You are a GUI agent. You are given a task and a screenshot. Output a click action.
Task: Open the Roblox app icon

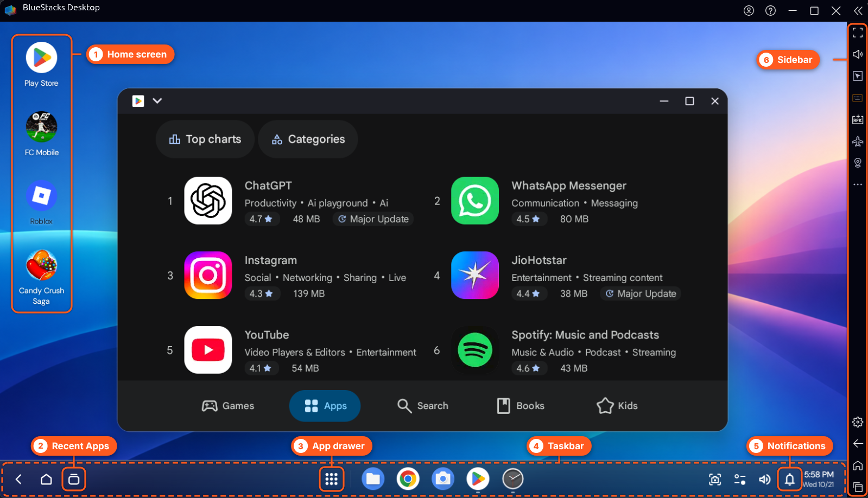pyautogui.click(x=41, y=196)
